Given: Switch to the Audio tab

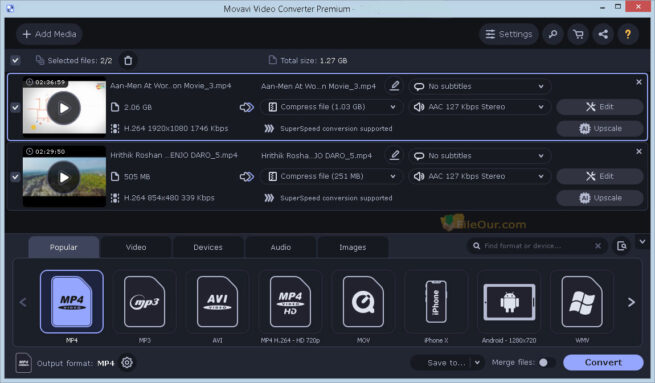Looking at the screenshot, I should [x=281, y=247].
